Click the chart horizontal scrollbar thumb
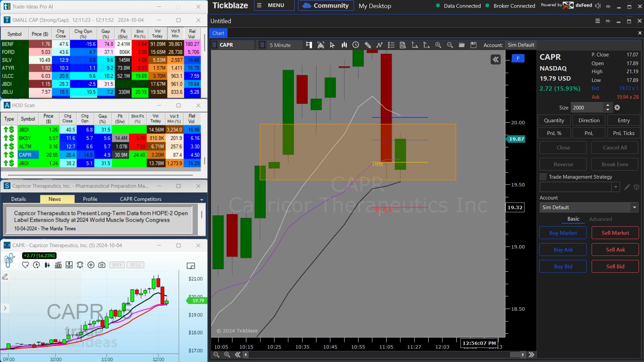Viewport: 644px width, 362px height. click(515, 355)
